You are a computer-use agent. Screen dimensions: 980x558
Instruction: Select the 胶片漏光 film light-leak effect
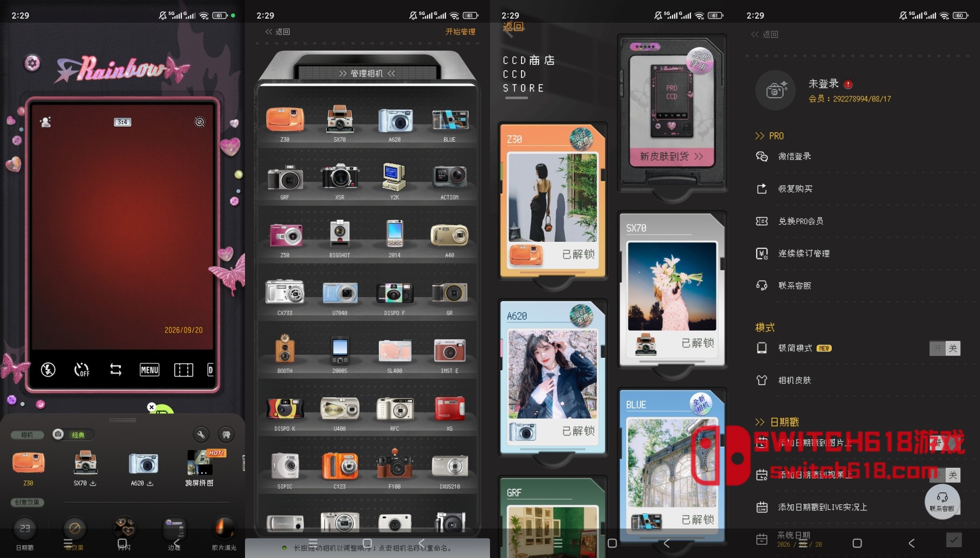pos(224,533)
